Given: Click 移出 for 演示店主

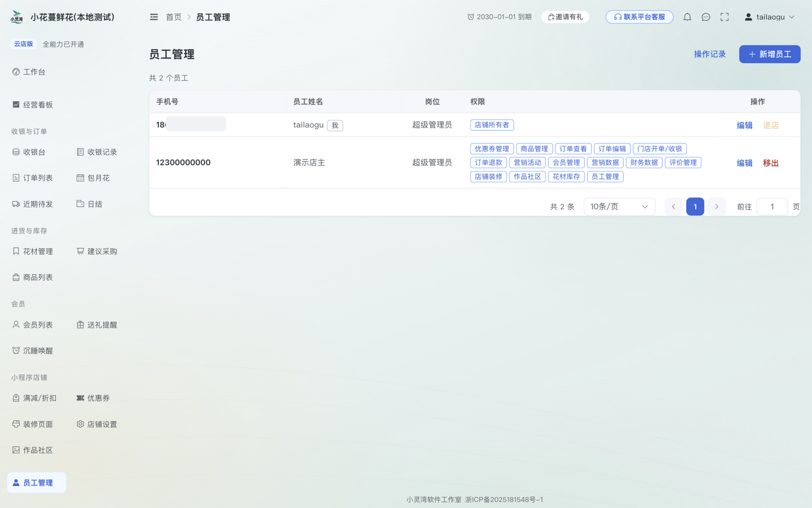Looking at the screenshot, I should (x=770, y=163).
